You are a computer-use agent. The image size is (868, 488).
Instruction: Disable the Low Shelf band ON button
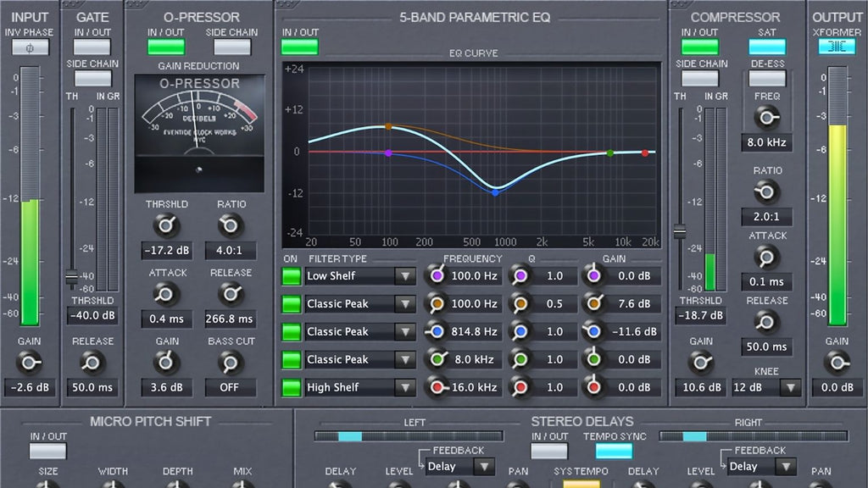(x=292, y=276)
